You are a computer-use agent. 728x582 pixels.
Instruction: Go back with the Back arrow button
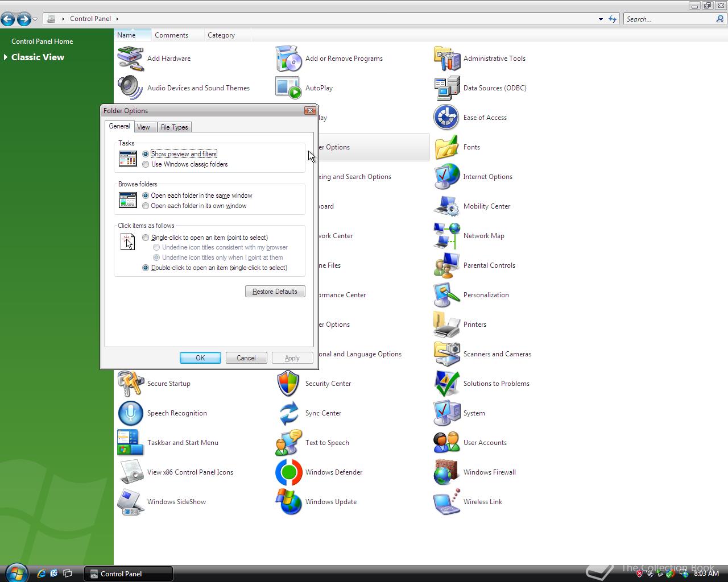coord(8,19)
